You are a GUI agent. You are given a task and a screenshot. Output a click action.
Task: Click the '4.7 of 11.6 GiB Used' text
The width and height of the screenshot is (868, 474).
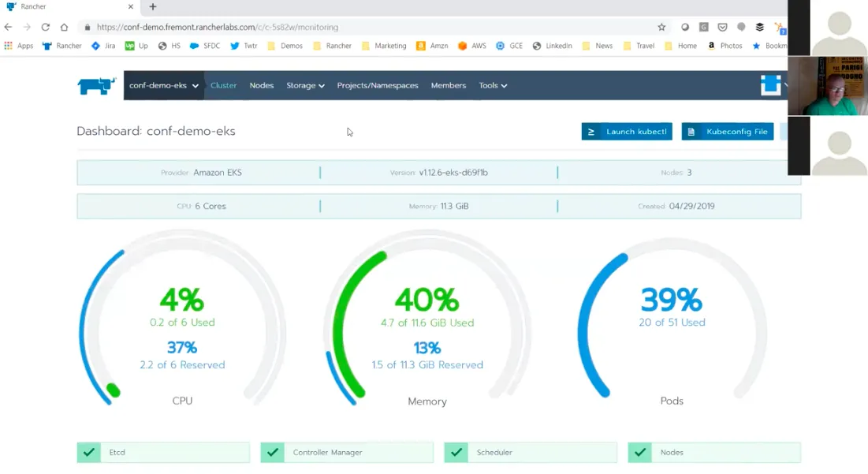[x=427, y=323]
